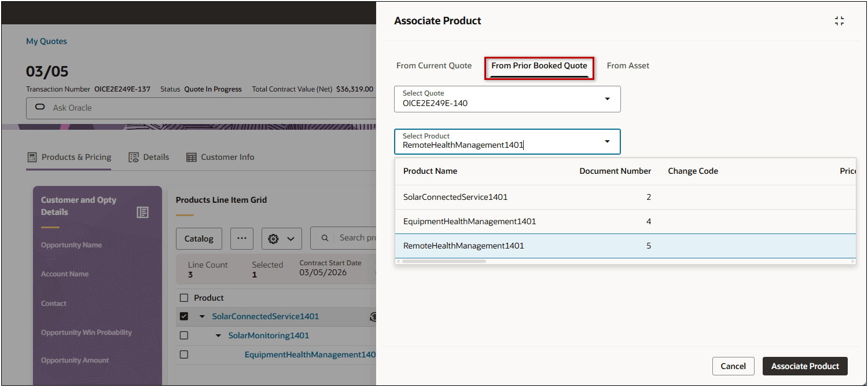Click the Ask Oracle icon
868x387 pixels.
pos(40,108)
